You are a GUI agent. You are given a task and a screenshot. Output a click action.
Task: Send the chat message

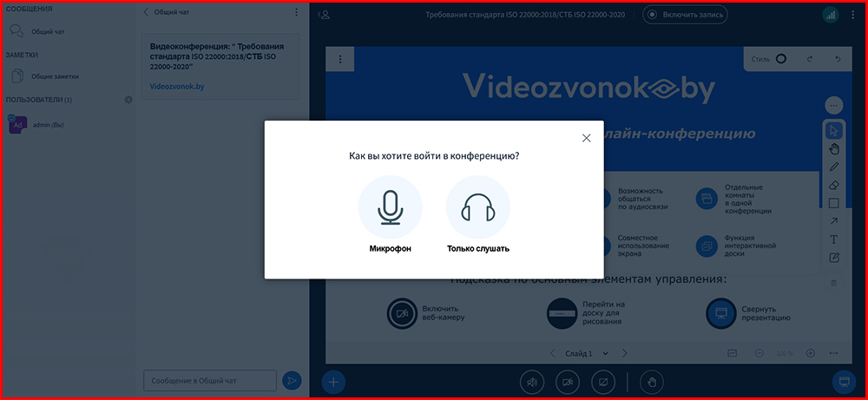pos(292,381)
